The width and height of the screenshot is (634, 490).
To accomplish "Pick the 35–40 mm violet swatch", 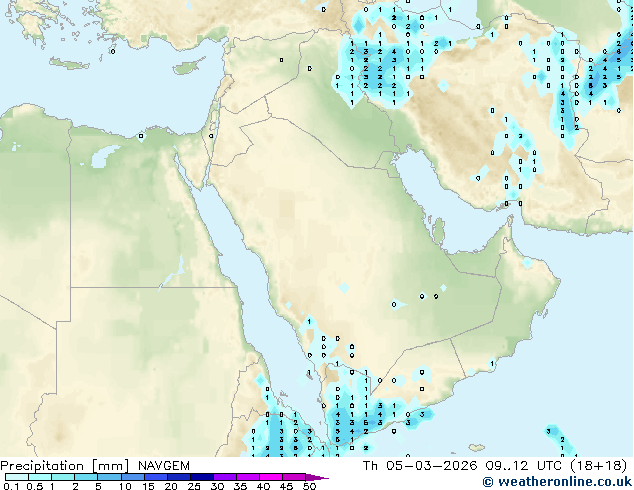I will (247, 477).
